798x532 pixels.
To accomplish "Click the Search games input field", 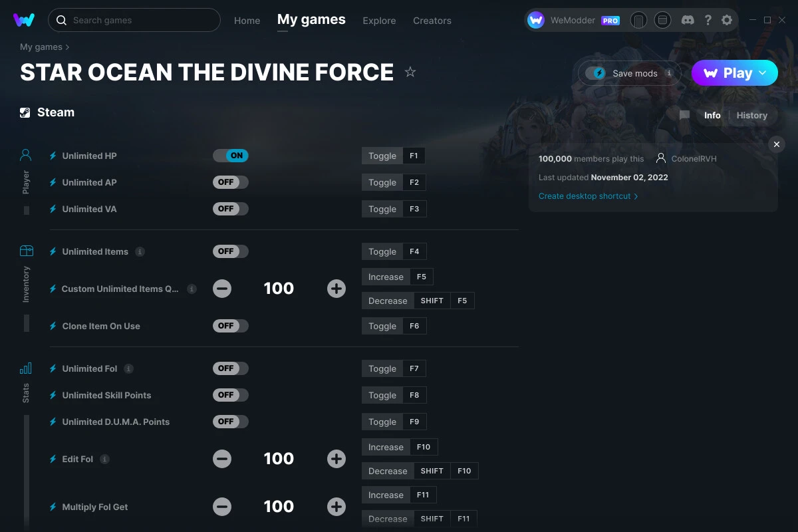I will click(133, 20).
